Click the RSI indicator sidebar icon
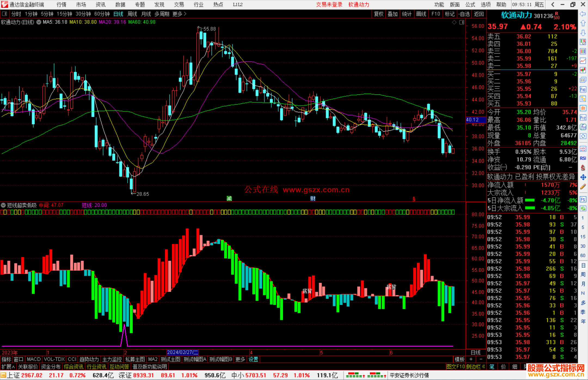 [583, 158]
